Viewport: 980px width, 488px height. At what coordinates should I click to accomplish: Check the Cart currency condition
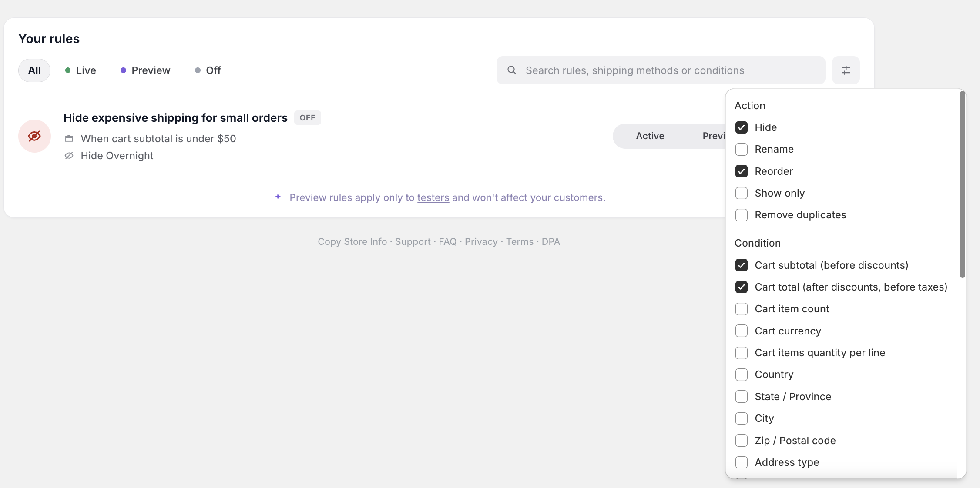click(x=741, y=331)
